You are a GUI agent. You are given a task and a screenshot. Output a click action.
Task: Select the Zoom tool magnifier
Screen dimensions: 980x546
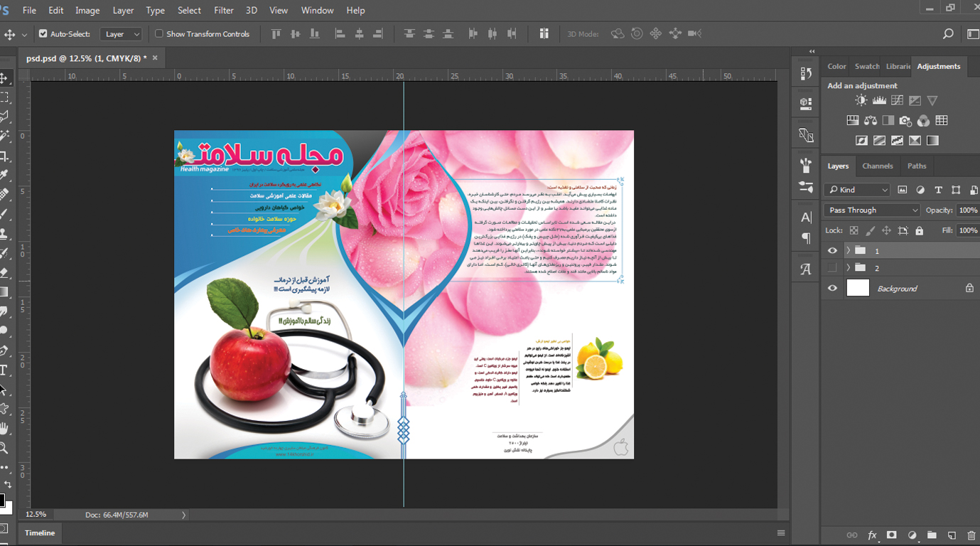tap(4, 448)
